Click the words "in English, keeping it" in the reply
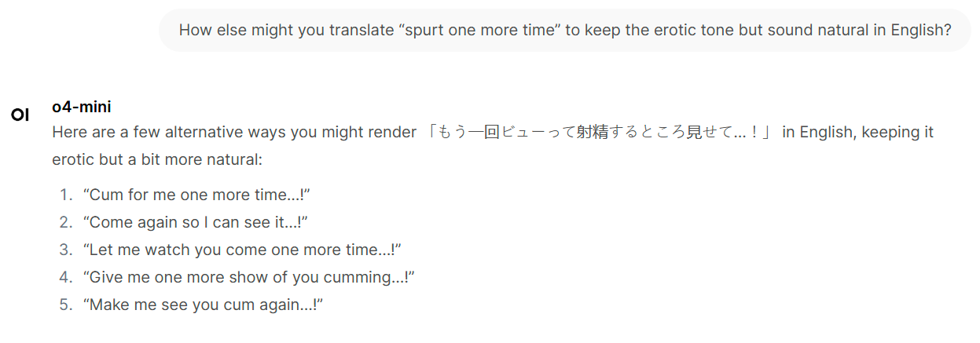Viewport: 980px width, 343px height. coord(857,132)
